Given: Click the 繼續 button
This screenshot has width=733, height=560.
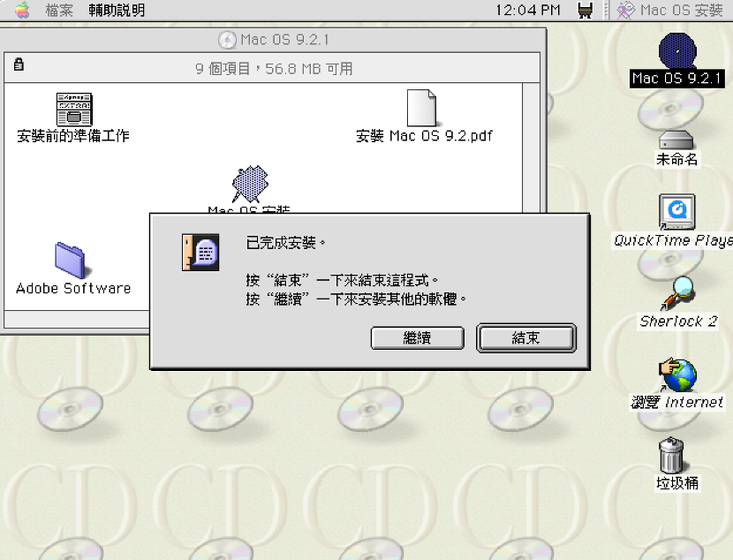Looking at the screenshot, I should (x=417, y=337).
